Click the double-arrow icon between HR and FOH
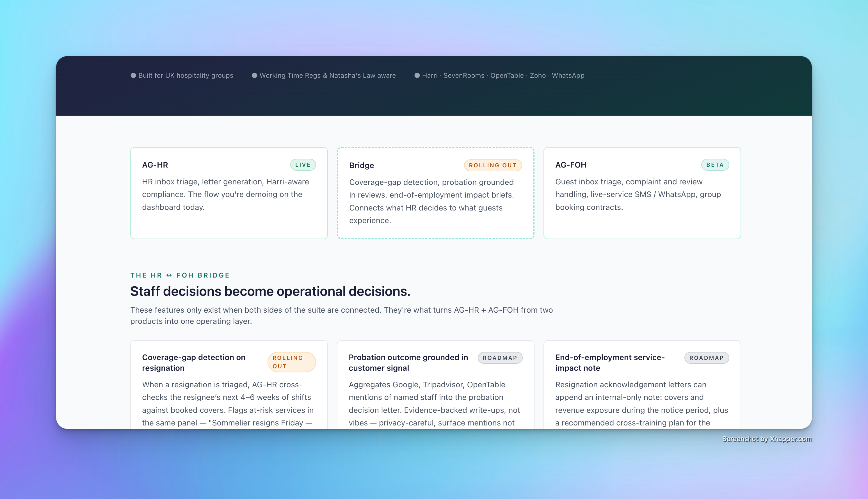The image size is (868, 499). point(169,275)
